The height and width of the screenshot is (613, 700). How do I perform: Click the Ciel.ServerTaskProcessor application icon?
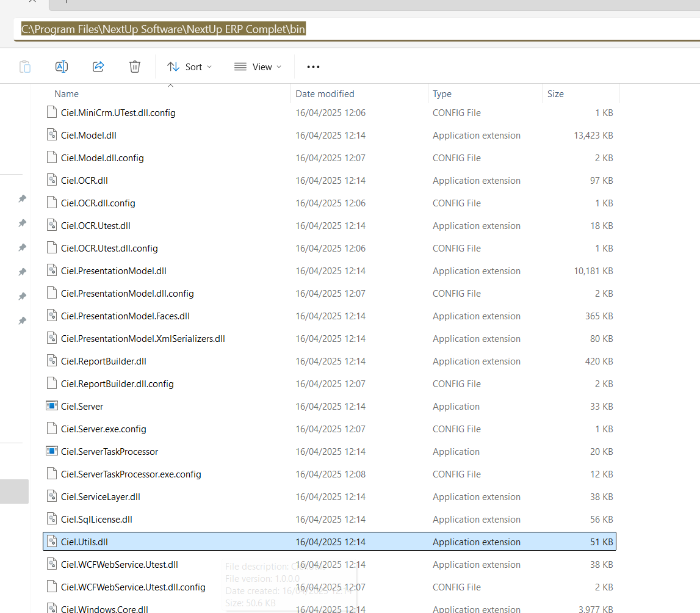[52, 452]
